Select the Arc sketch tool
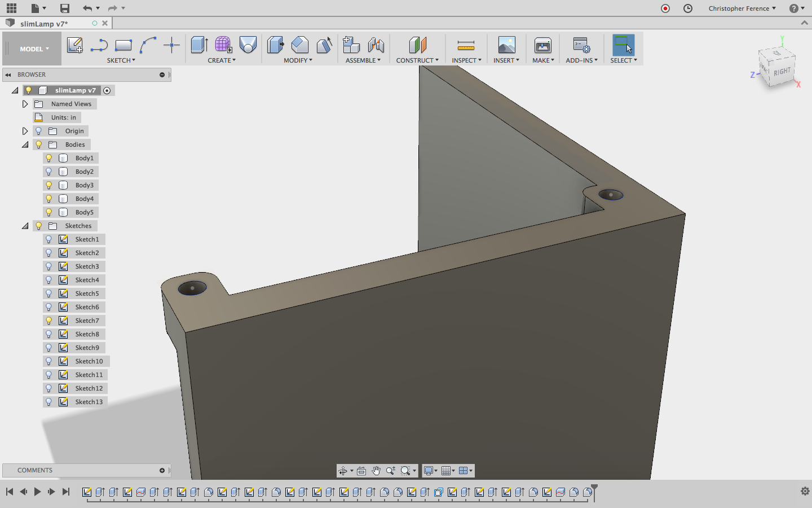 (148, 45)
